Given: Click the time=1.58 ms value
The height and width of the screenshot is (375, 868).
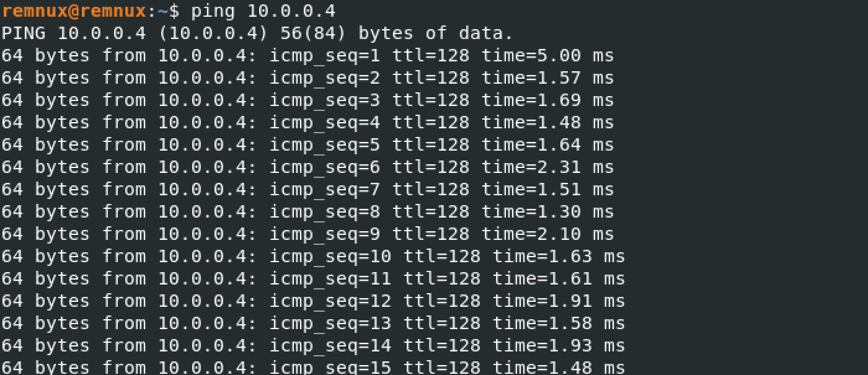Looking at the screenshot, I should click(x=559, y=324).
